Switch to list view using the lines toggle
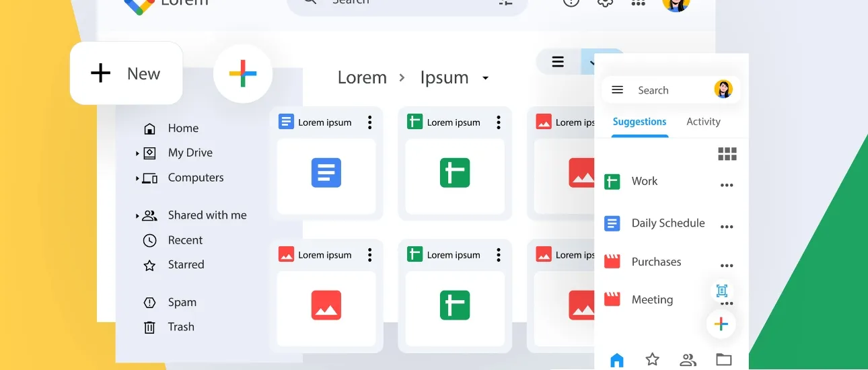The height and width of the screenshot is (370, 868). pyautogui.click(x=558, y=62)
